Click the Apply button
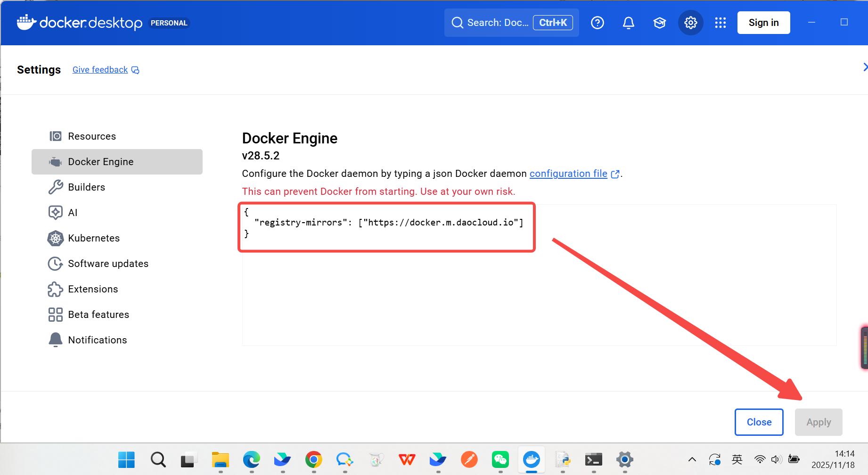Image resolution: width=868 pixels, height=475 pixels. point(819,422)
